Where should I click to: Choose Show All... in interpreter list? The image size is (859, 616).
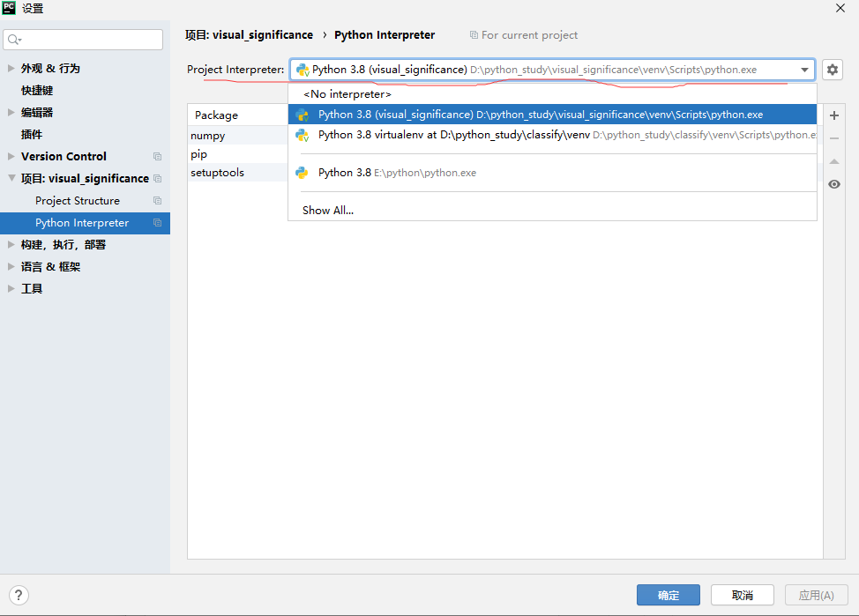pyautogui.click(x=552, y=211)
